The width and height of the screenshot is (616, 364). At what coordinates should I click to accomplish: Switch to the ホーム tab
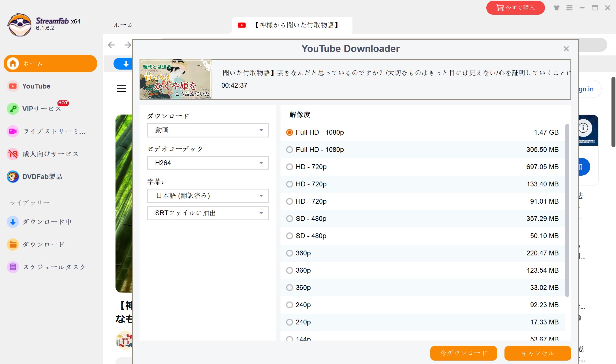pyautogui.click(x=123, y=25)
